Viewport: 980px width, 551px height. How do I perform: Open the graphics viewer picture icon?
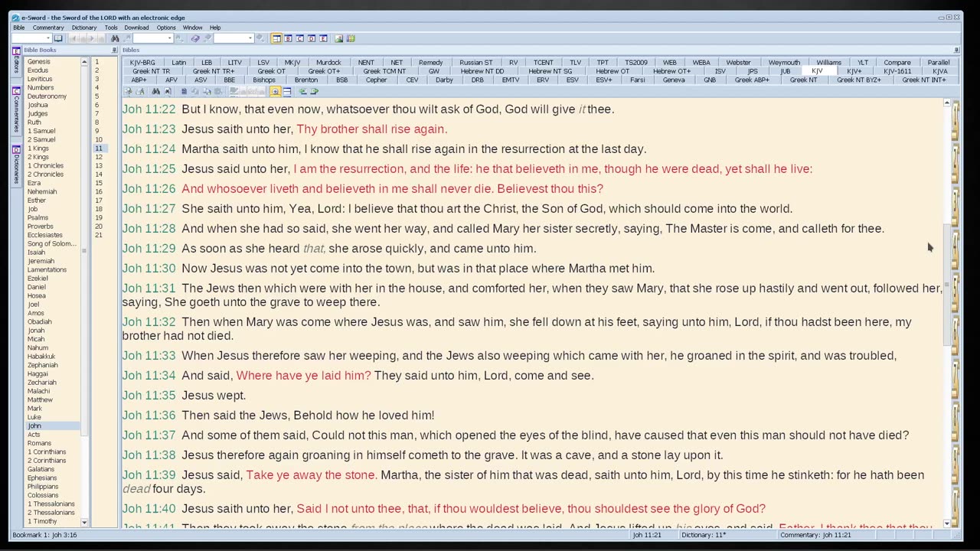point(338,38)
